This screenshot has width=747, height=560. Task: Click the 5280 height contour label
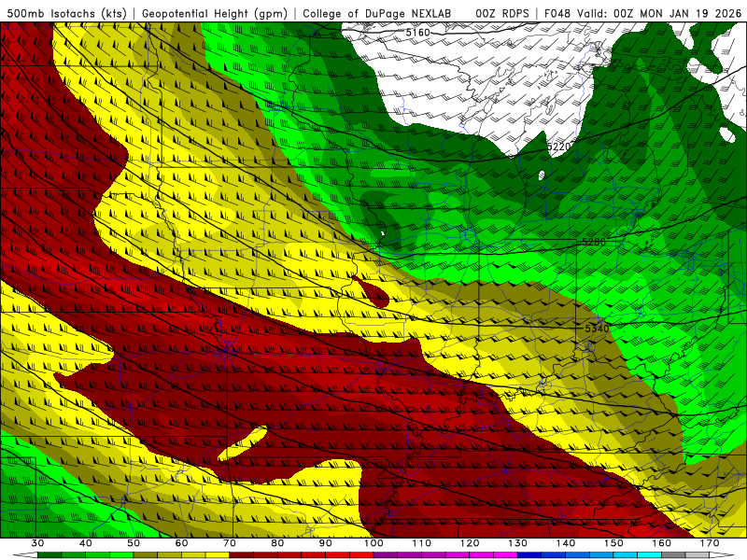click(x=594, y=242)
